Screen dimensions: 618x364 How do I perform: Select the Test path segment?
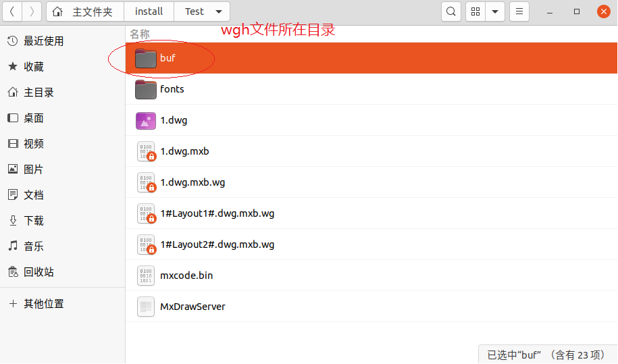pyautogui.click(x=195, y=12)
